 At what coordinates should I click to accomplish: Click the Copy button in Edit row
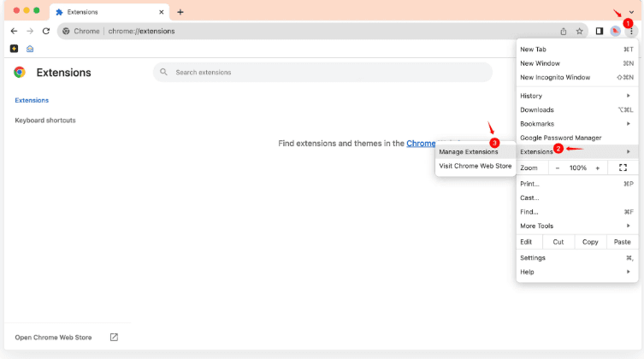590,242
